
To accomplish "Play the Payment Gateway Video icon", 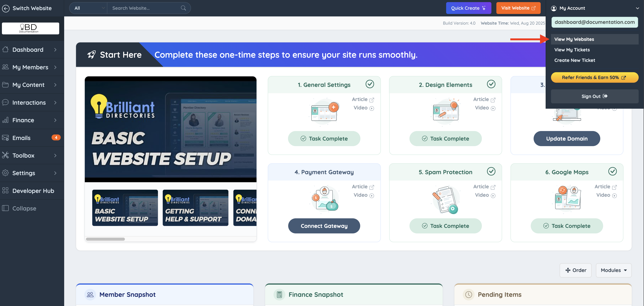I will coord(371,196).
